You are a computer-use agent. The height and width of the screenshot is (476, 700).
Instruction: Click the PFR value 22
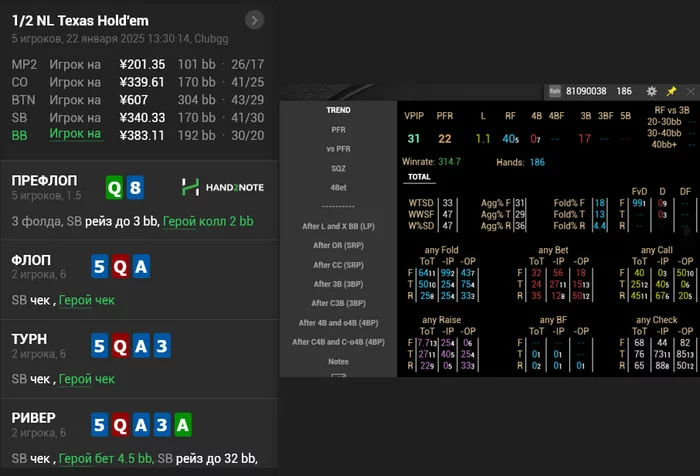[444, 139]
